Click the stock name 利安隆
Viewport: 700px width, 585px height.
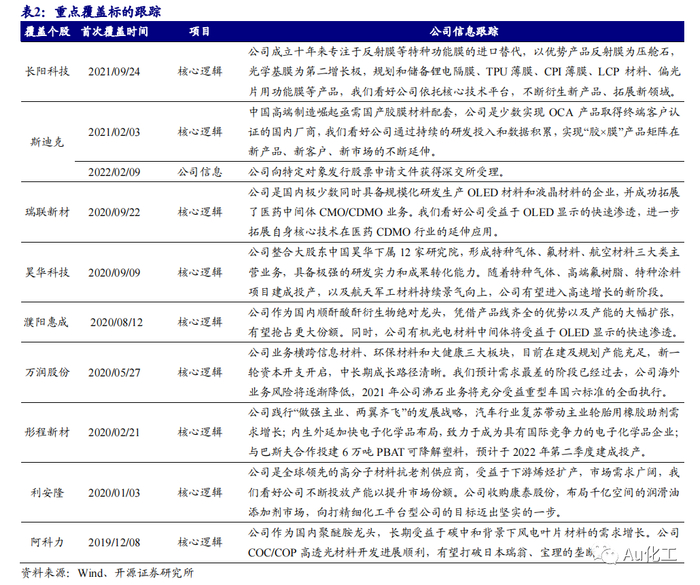click(x=47, y=493)
